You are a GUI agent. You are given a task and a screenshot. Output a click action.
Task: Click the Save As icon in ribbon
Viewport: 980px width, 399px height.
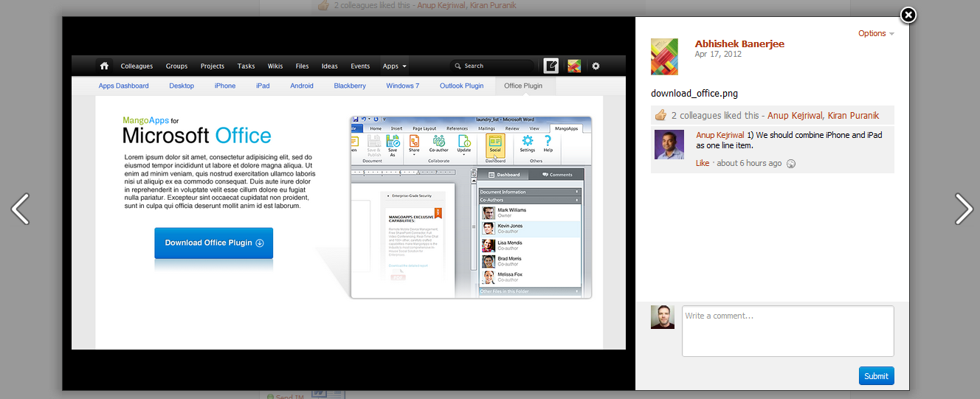(x=392, y=145)
